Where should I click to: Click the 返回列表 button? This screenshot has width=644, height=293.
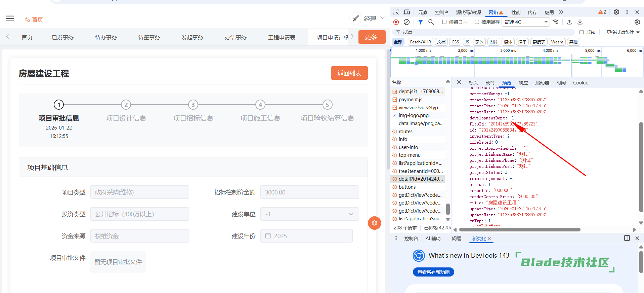(349, 73)
